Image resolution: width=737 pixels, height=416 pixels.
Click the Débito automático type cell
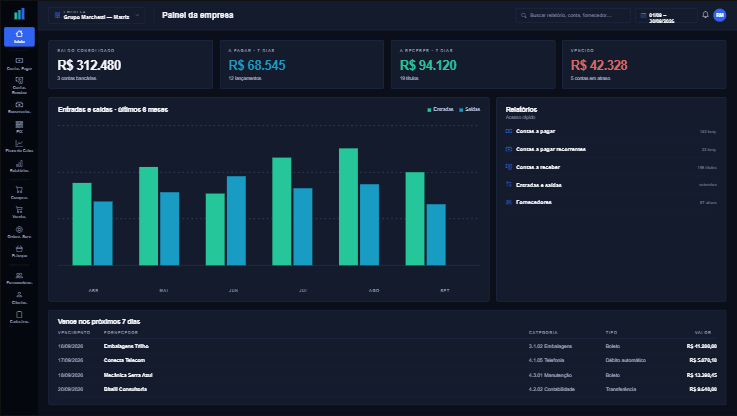pos(626,360)
